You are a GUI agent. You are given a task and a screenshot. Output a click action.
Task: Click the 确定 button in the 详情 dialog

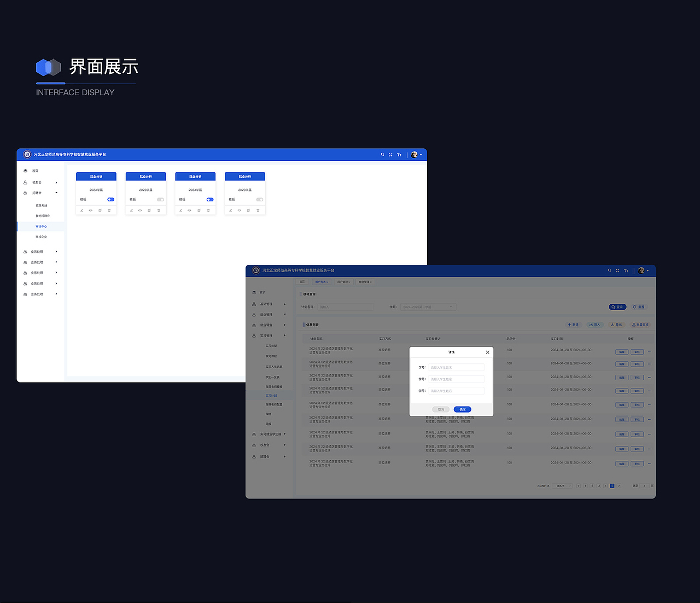pos(462,409)
